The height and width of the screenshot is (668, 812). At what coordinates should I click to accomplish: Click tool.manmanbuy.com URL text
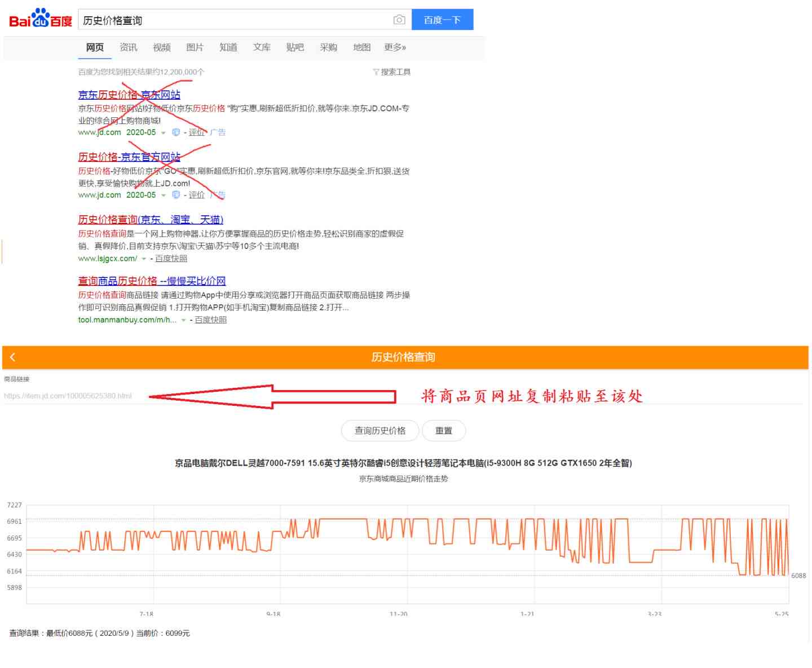coord(127,320)
